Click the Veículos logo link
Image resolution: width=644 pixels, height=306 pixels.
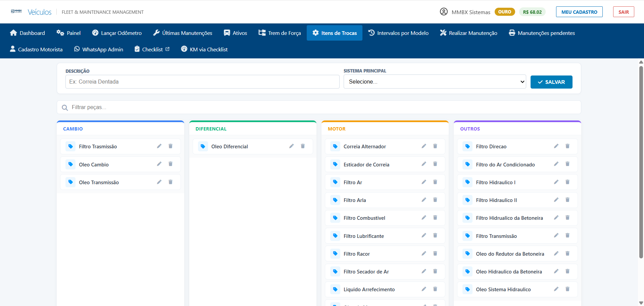pyautogui.click(x=39, y=12)
